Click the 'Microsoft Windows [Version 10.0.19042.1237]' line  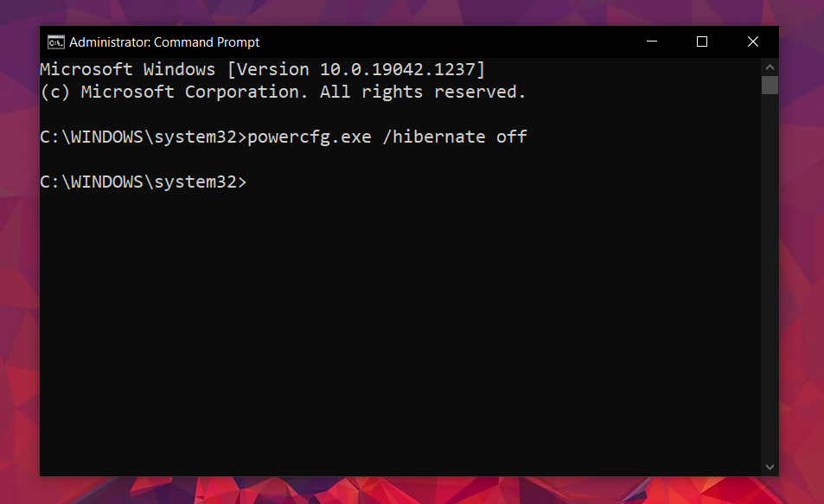262,69
